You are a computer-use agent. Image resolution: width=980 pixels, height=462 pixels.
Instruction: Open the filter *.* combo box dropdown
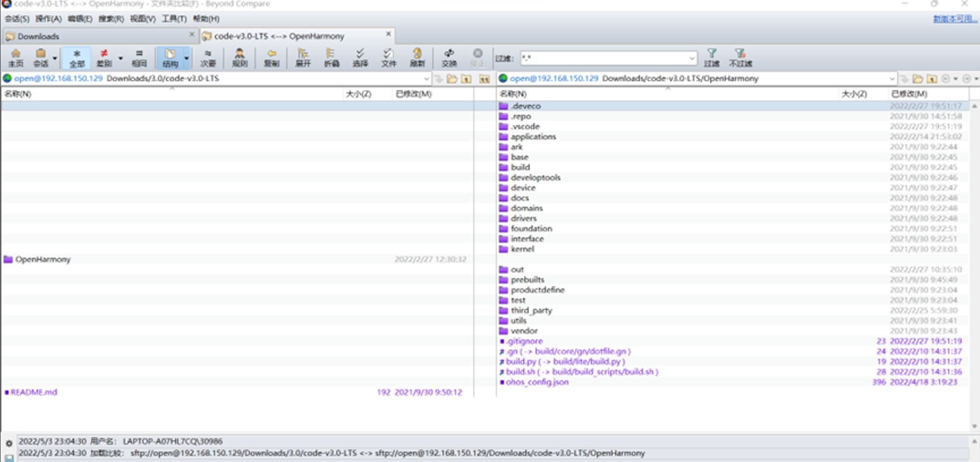coord(691,58)
